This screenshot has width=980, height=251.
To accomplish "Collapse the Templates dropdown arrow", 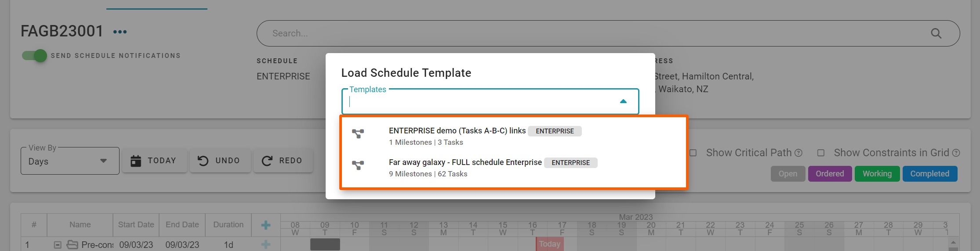I will click(x=623, y=101).
